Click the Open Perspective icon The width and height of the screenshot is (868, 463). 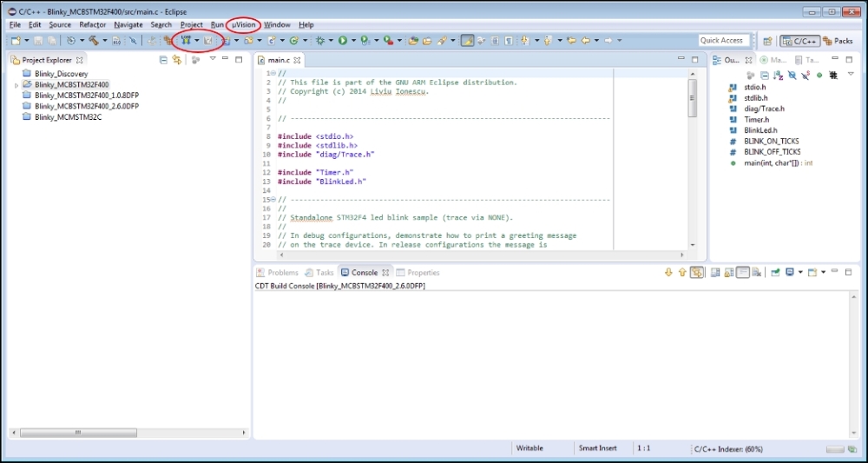point(767,41)
